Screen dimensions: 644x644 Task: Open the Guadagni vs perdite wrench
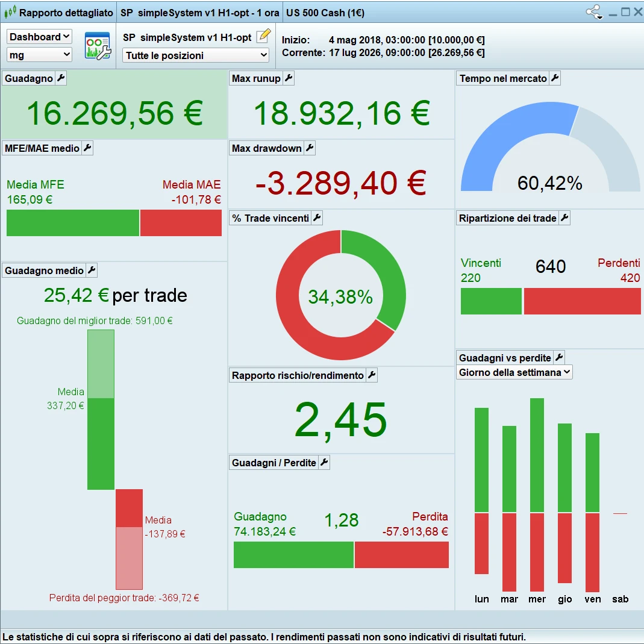point(560,357)
